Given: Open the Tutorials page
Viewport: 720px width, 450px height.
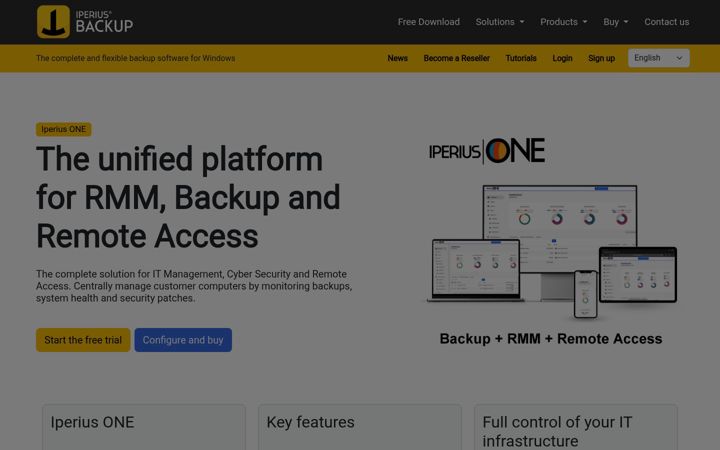Looking at the screenshot, I should (x=521, y=58).
